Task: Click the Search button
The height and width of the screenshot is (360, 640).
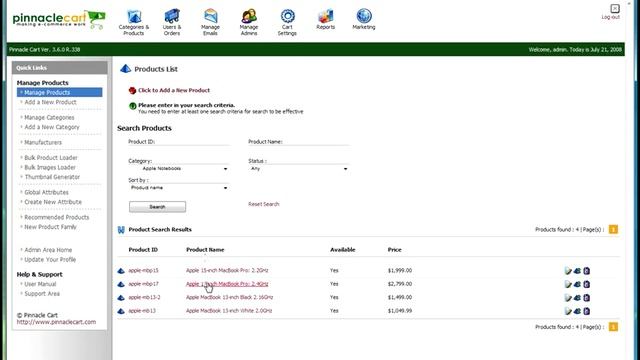Action: (x=157, y=207)
